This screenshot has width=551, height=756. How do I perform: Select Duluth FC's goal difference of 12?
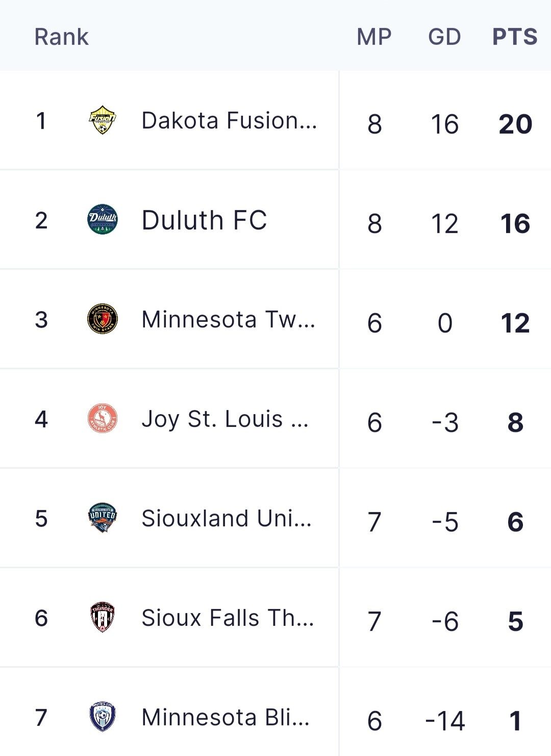point(444,223)
